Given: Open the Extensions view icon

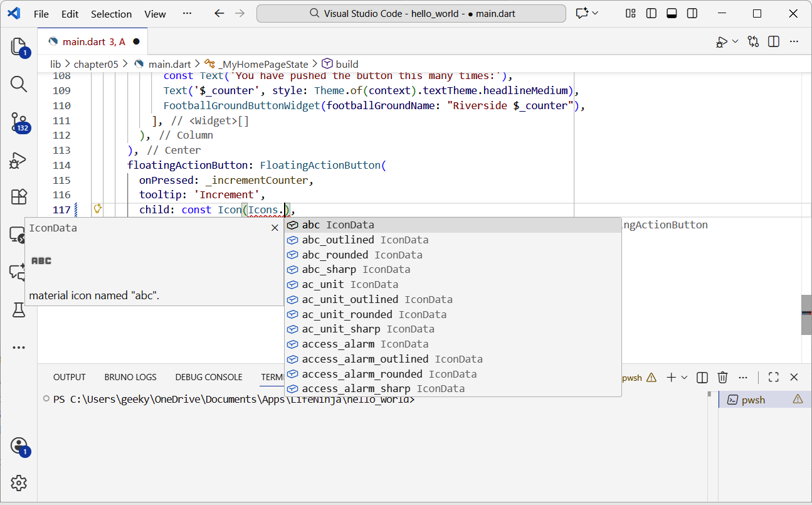Looking at the screenshot, I should [x=19, y=197].
